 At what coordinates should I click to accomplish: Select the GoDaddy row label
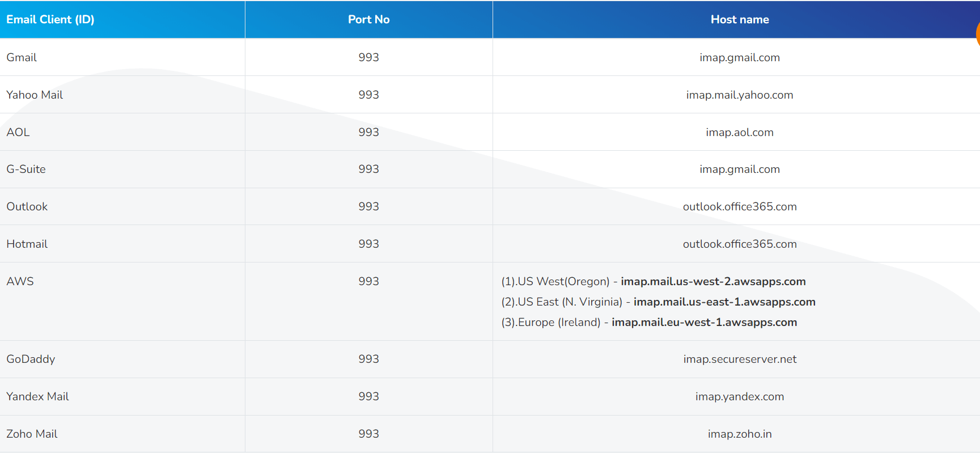[31, 359]
